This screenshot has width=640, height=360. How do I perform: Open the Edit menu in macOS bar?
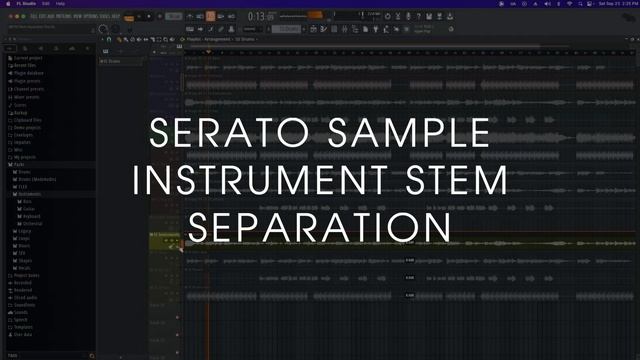pos(46,4)
